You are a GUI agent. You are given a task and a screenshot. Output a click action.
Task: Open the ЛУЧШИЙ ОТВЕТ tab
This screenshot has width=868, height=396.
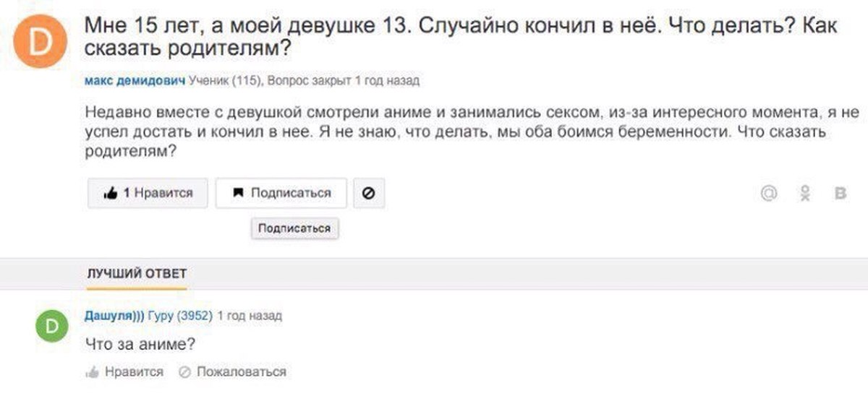click(137, 273)
